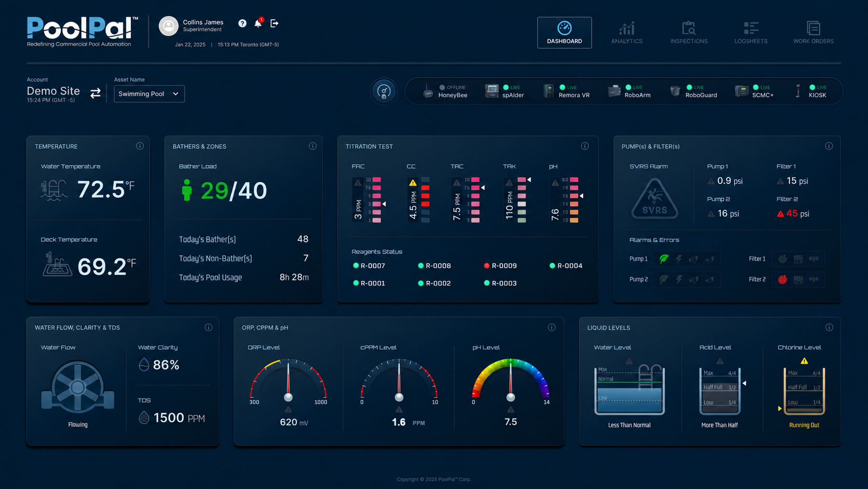868x489 pixels.
Task: Open Water Flow, Clarity & TDS info icon
Action: click(x=208, y=327)
